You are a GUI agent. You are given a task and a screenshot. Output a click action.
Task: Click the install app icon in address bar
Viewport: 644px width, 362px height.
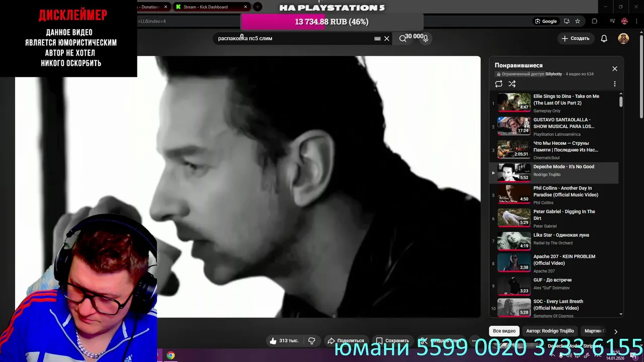pos(567,21)
